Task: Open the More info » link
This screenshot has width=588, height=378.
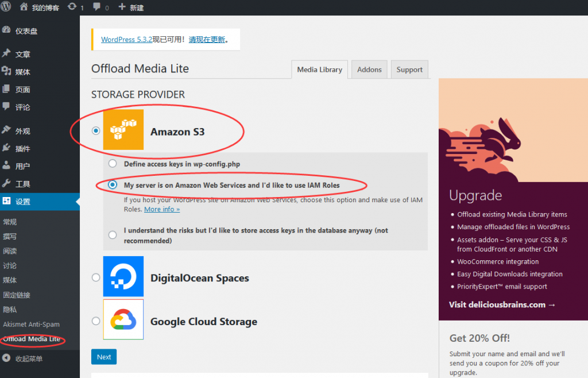Action: pyautogui.click(x=162, y=209)
